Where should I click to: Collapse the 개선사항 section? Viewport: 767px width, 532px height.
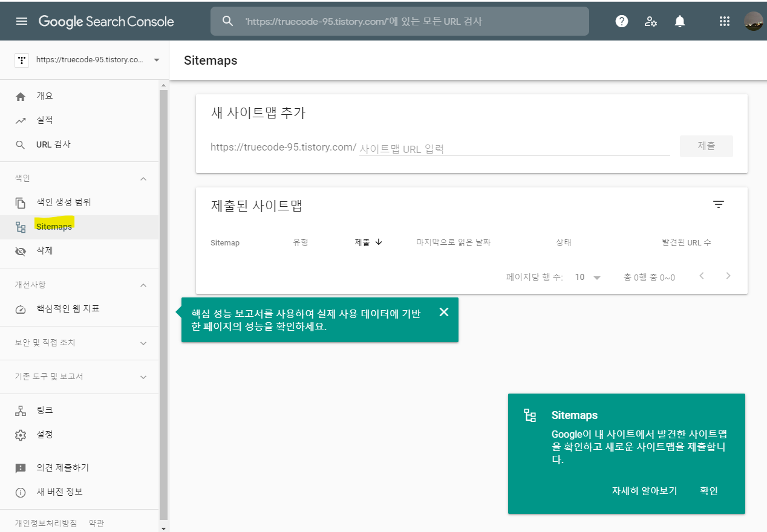click(143, 285)
